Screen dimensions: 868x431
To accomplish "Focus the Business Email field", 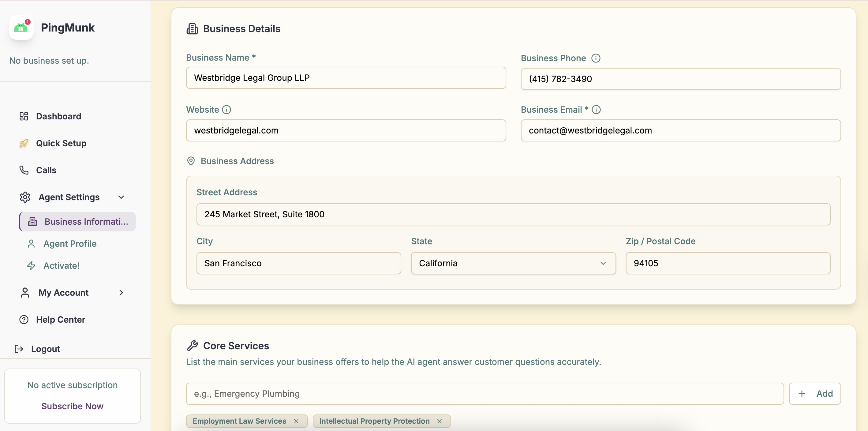I will tap(681, 130).
